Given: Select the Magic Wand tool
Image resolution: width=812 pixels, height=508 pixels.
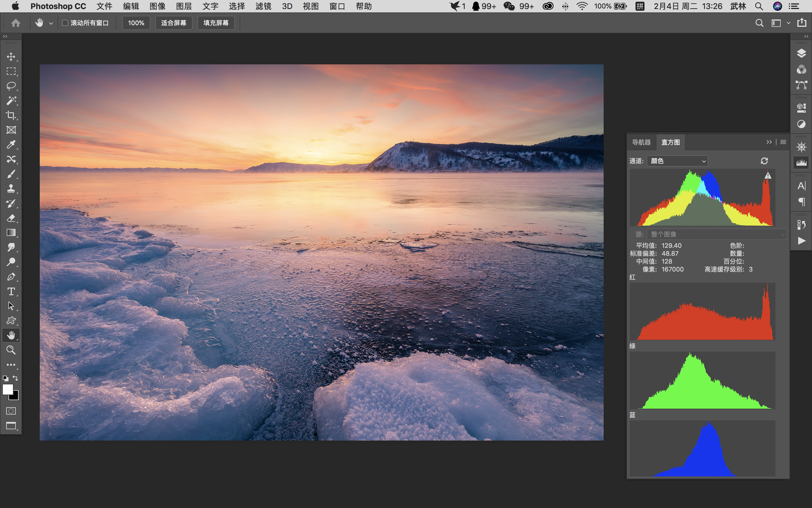Looking at the screenshot, I should tap(11, 100).
